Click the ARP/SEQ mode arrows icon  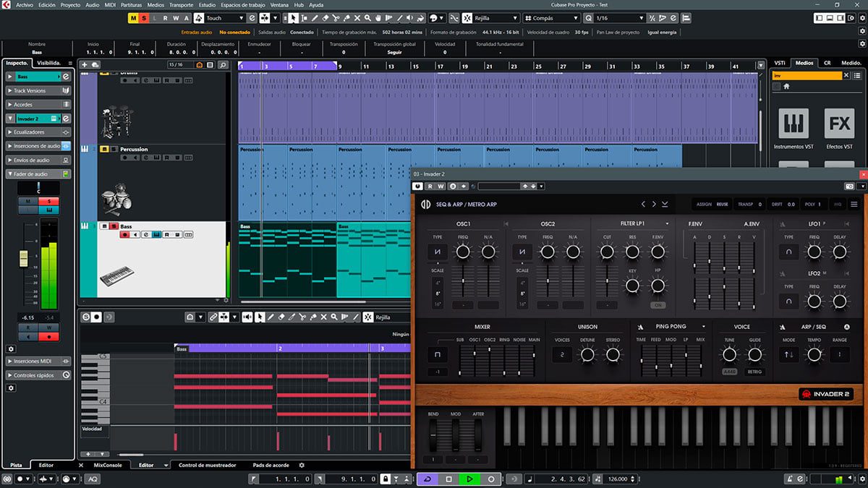pos(788,355)
